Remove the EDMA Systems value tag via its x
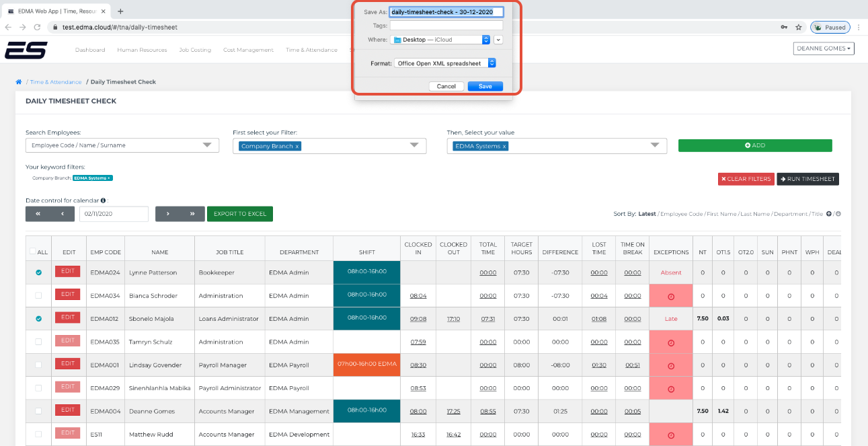This screenshot has width=868, height=446. click(x=504, y=146)
